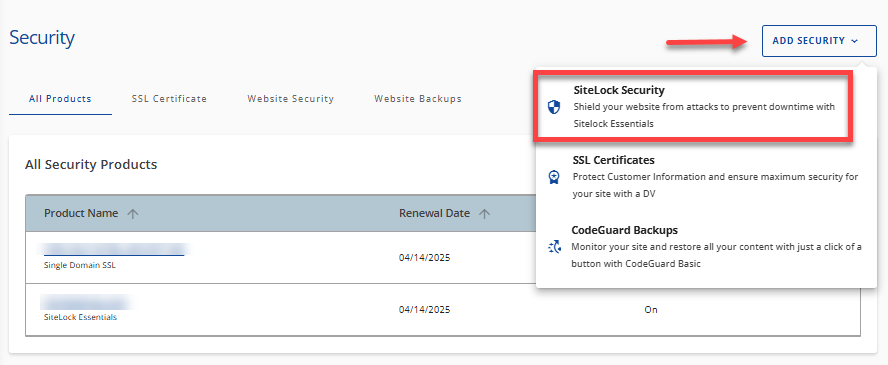Viewport: 888px width, 365px height.
Task: Click the SiteLock Security shield icon
Action: pos(554,108)
